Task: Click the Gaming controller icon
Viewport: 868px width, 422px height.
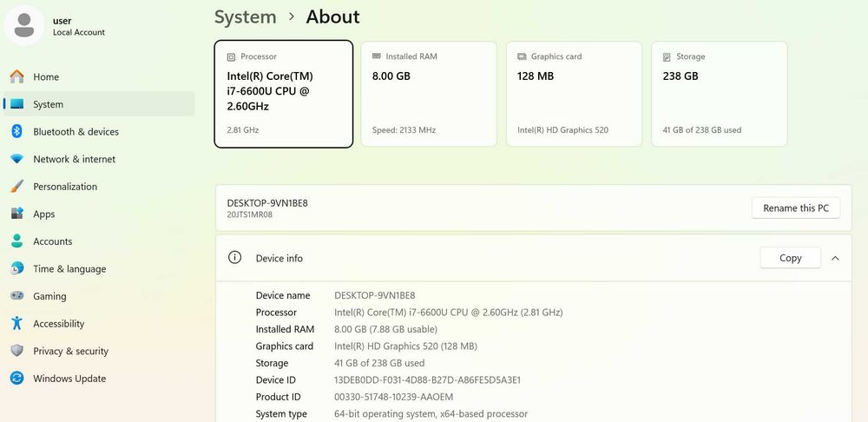Action: pos(17,296)
